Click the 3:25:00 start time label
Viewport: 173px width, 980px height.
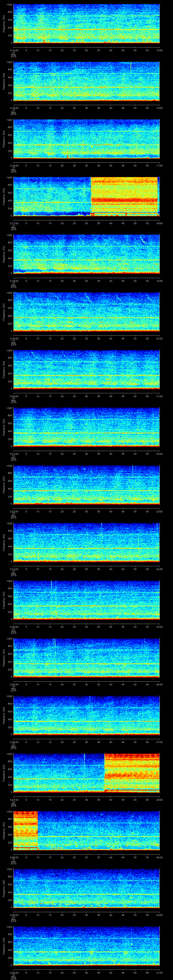coord(14,684)
